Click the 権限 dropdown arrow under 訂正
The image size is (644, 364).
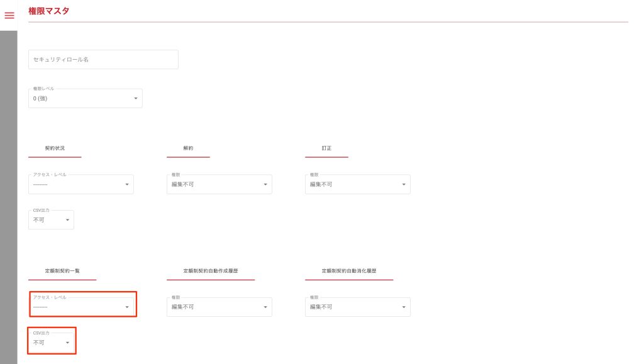click(x=404, y=184)
